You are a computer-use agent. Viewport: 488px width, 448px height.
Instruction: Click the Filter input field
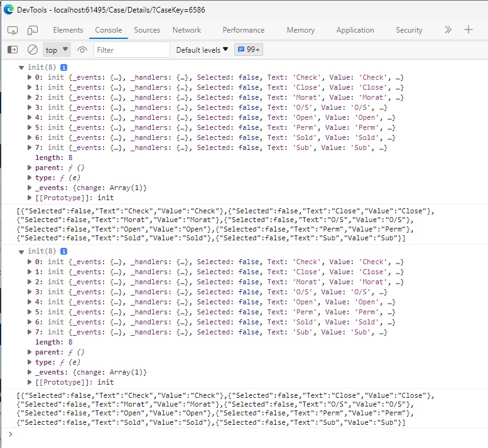pos(132,50)
